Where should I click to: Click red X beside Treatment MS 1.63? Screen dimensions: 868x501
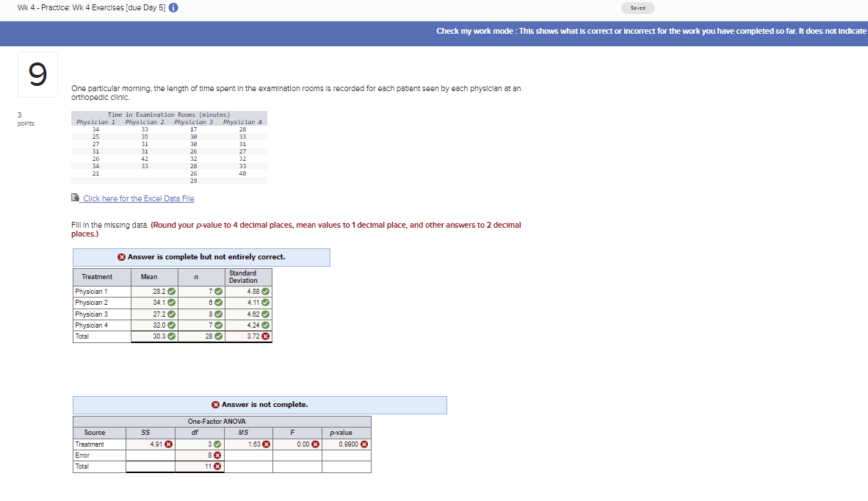point(267,444)
